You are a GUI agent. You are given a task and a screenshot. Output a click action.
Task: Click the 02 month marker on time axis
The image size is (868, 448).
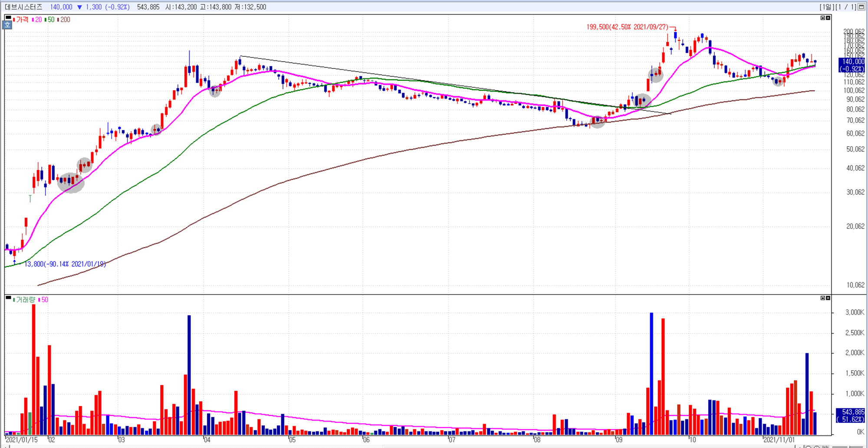pyautogui.click(x=51, y=440)
